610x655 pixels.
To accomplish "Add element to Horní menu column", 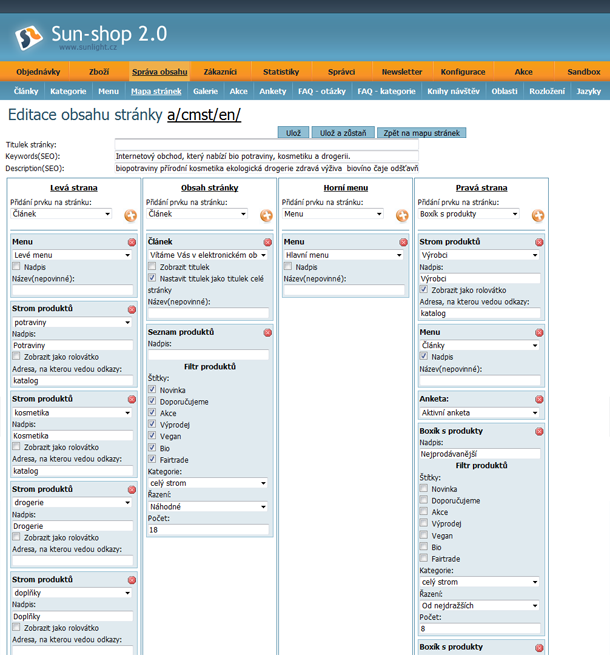I will pyautogui.click(x=402, y=216).
